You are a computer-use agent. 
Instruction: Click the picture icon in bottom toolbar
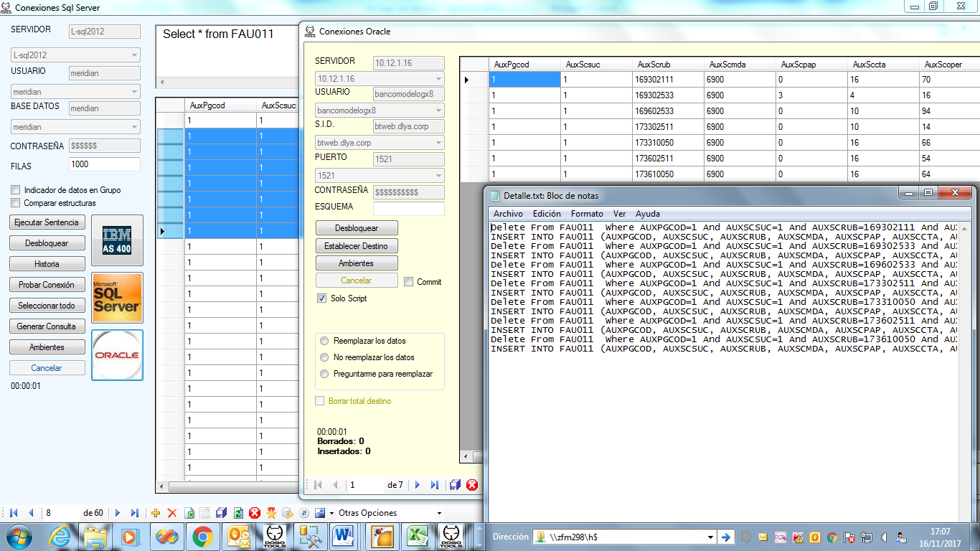click(321, 513)
